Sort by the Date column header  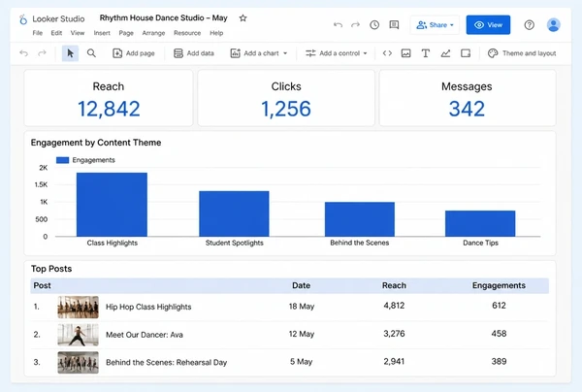point(301,285)
